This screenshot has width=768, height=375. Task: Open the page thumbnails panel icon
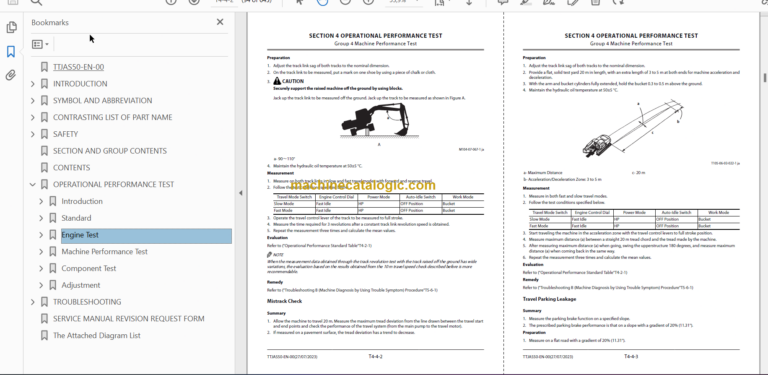(11, 27)
